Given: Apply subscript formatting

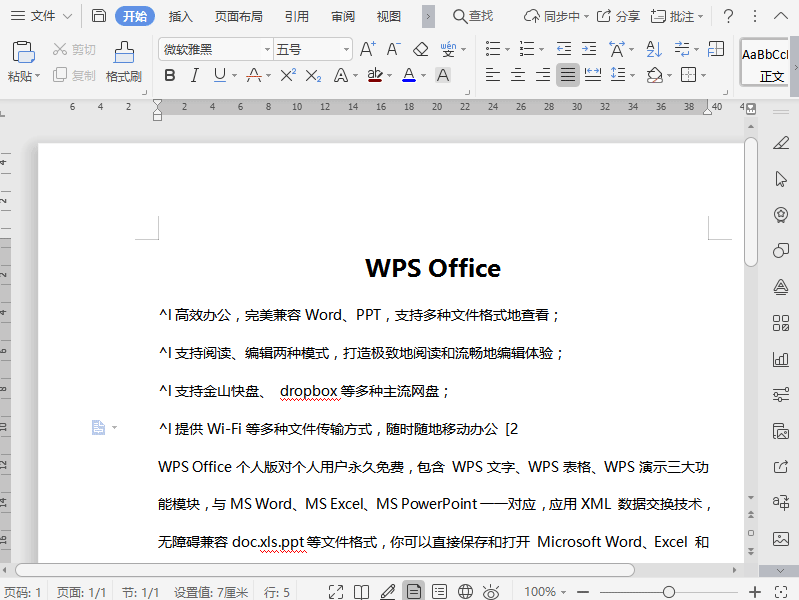Looking at the screenshot, I should [313, 75].
